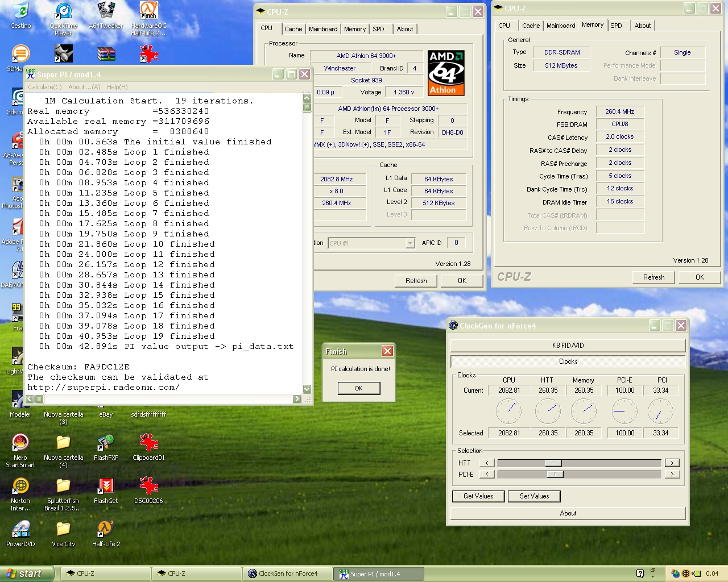Switch to CPU tab in CPU-Z memory window

[x=504, y=26]
